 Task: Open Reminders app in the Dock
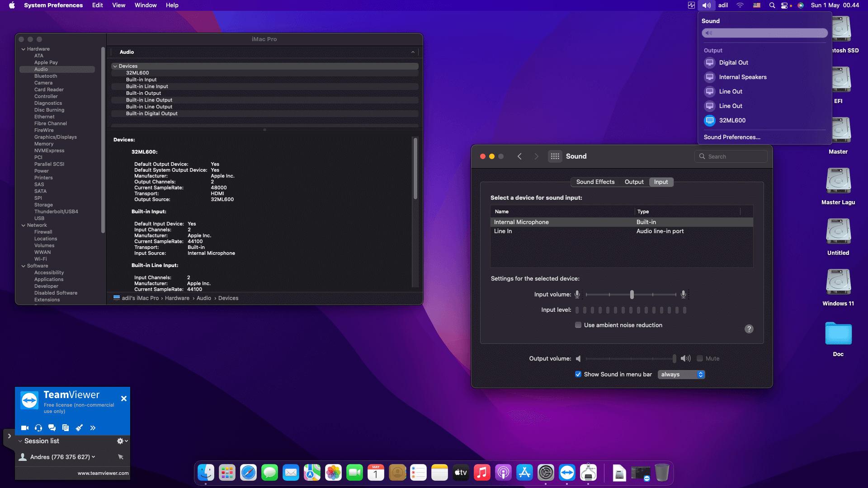418,473
